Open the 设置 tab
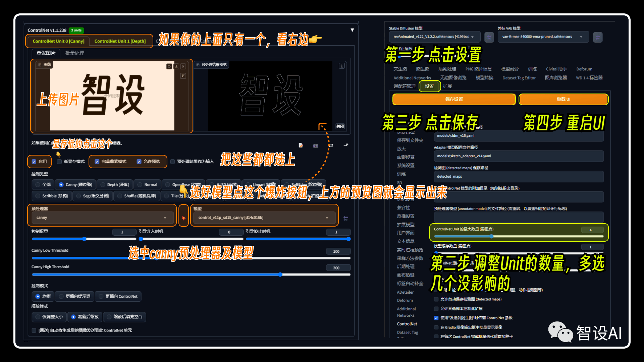This screenshot has width=644, height=362. click(429, 86)
